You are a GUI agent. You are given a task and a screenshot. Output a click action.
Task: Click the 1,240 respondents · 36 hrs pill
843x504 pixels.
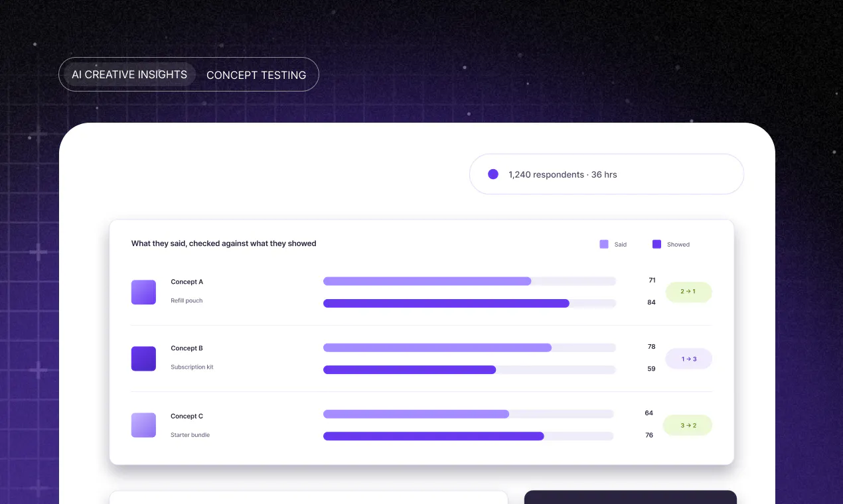pos(607,174)
